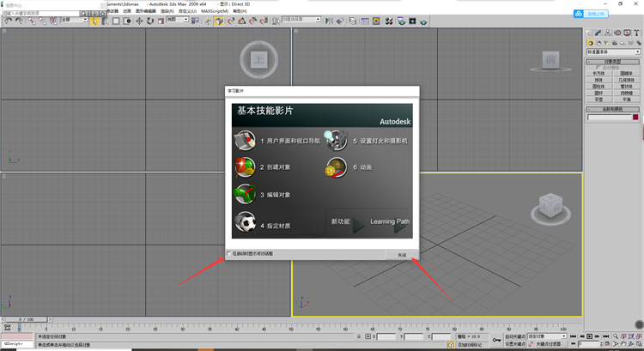
Task: Select the Select Object arrow tool
Action: [x=94, y=21]
